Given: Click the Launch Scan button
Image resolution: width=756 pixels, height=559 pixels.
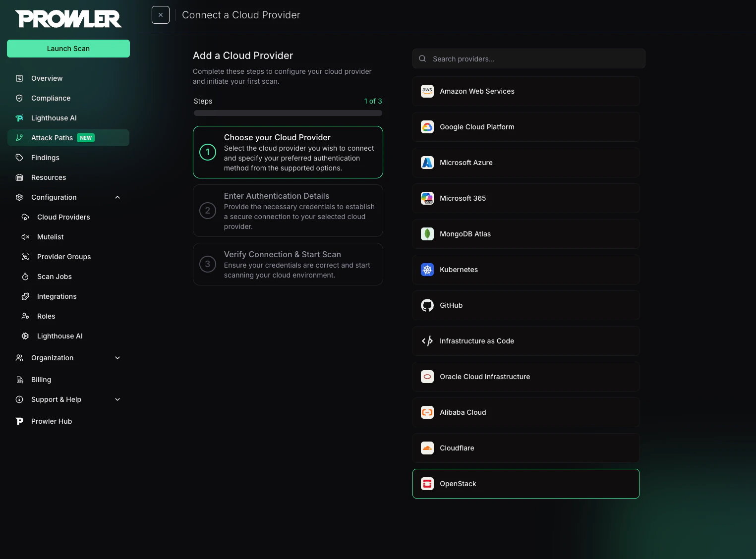Looking at the screenshot, I should pos(68,49).
